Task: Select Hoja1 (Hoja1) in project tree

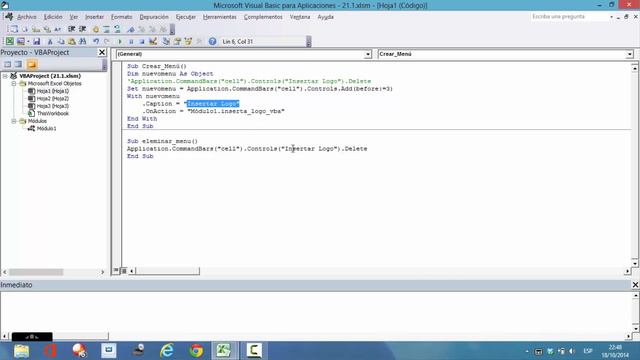Action: point(52,91)
